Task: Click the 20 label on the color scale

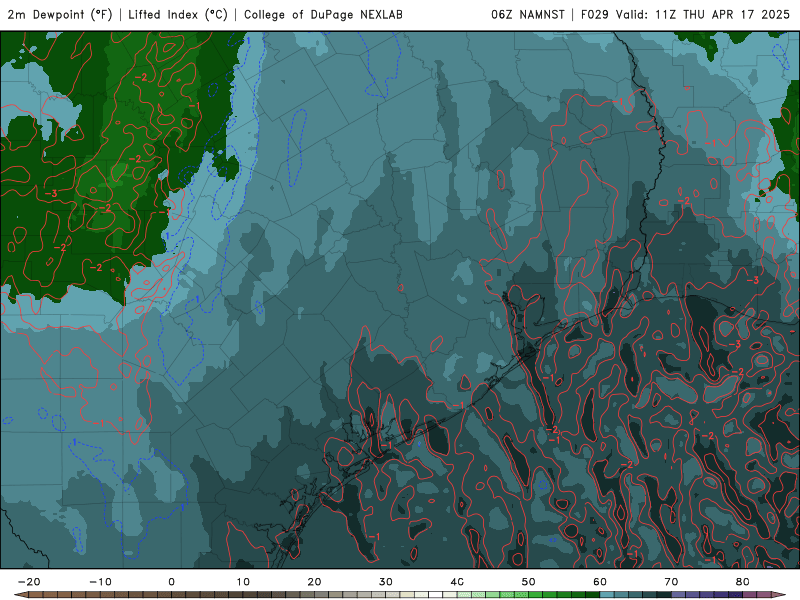Action: [314, 582]
